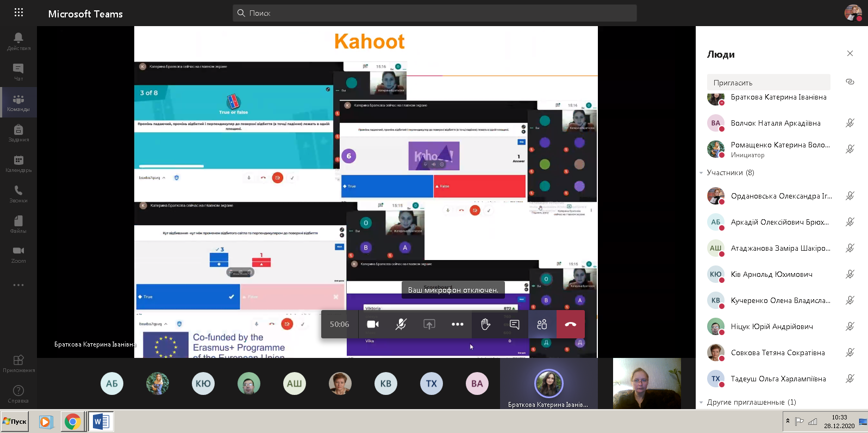Show the meeting conversation chat
868x433 pixels.
(x=514, y=324)
